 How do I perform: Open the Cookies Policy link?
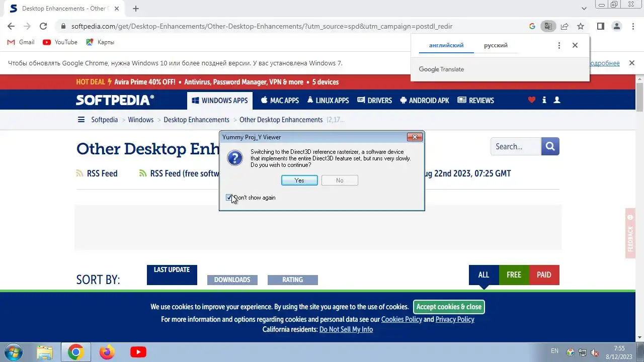[x=401, y=319]
